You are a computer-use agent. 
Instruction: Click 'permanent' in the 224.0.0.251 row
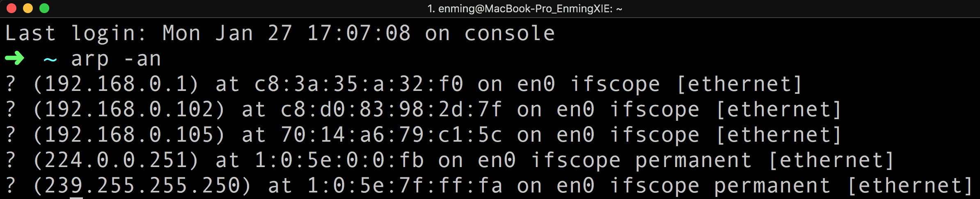coord(694,160)
